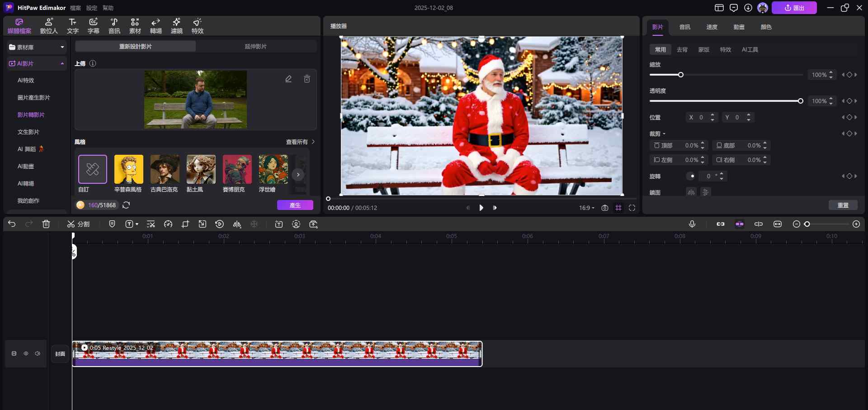Toggle track visibility eye icon
Image resolution: width=868 pixels, height=410 pixels.
coord(26,353)
